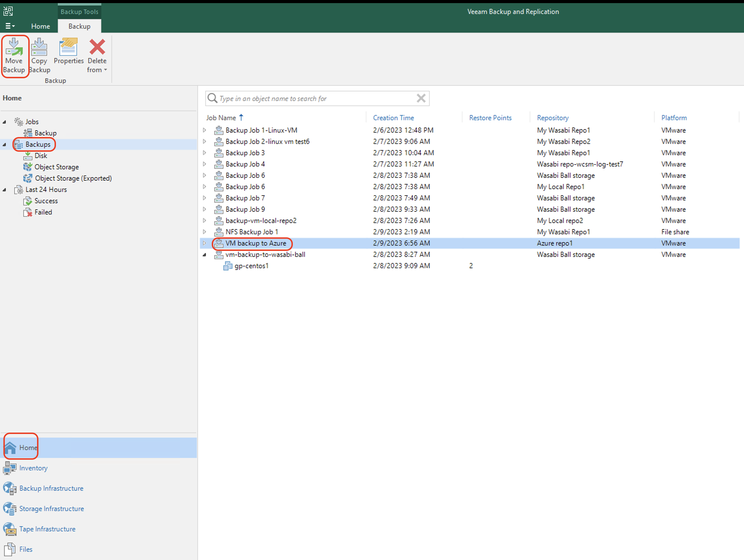The height and width of the screenshot is (560, 744).
Task: Expand the Backup Job 3 row
Action: [x=204, y=153]
